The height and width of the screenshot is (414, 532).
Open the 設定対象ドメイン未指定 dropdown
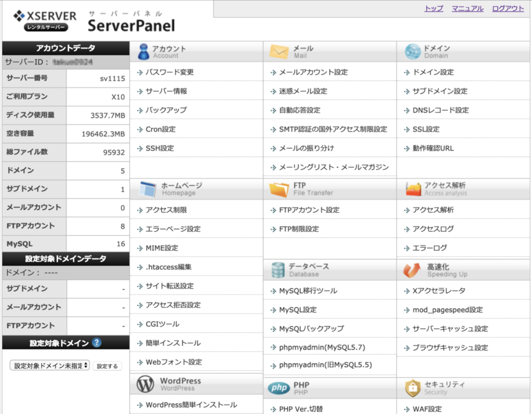tap(50, 366)
